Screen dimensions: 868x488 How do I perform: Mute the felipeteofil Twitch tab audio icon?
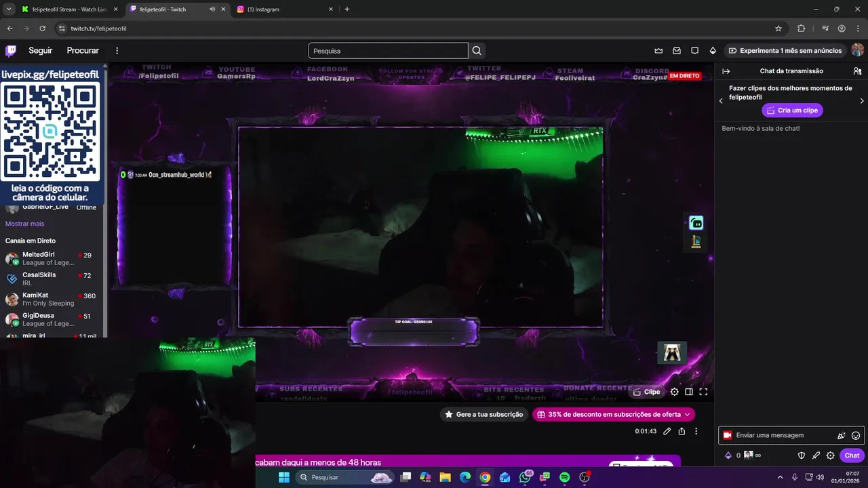[x=212, y=9]
